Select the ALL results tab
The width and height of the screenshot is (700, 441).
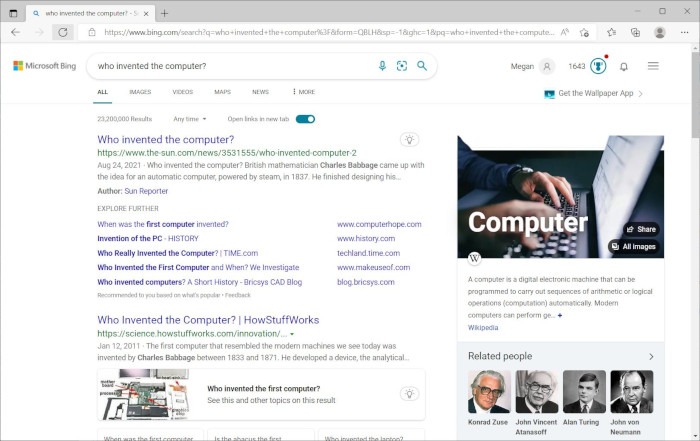tap(103, 92)
